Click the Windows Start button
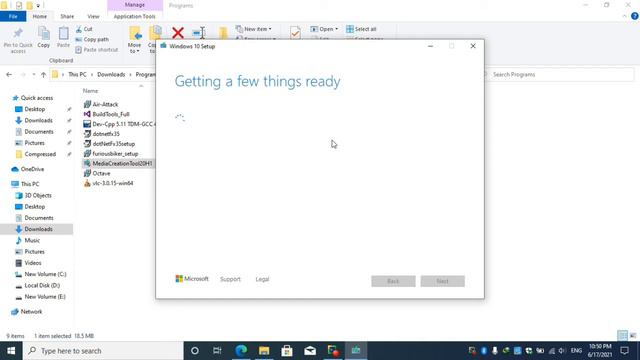640x360 pixels. coord(11,351)
